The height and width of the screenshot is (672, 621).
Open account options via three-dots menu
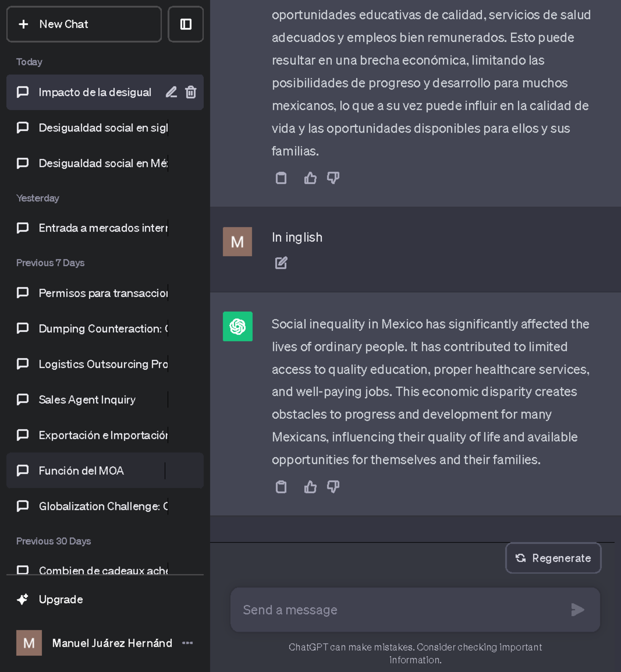(187, 643)
